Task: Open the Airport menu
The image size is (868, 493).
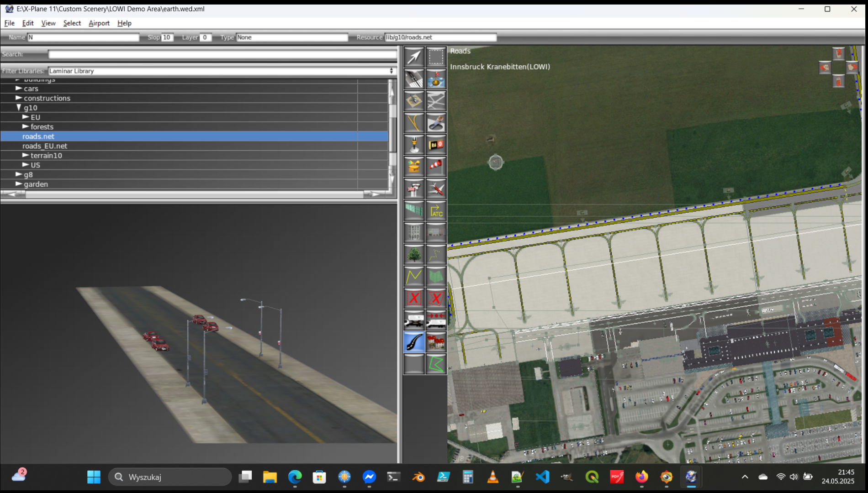Action: pos(99,23)
